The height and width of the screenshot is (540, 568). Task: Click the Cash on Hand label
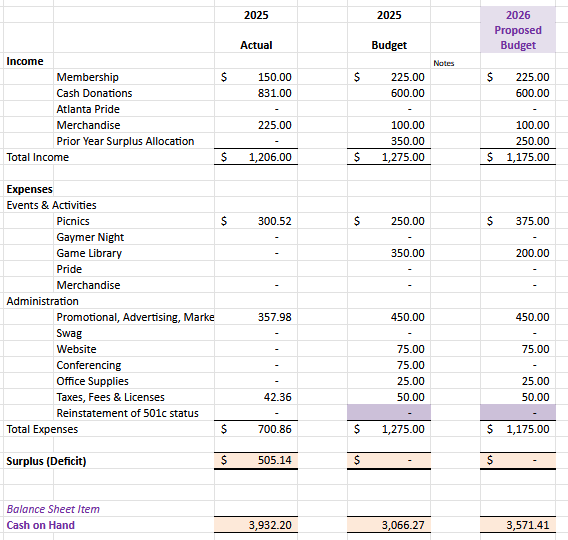point(40,525)
